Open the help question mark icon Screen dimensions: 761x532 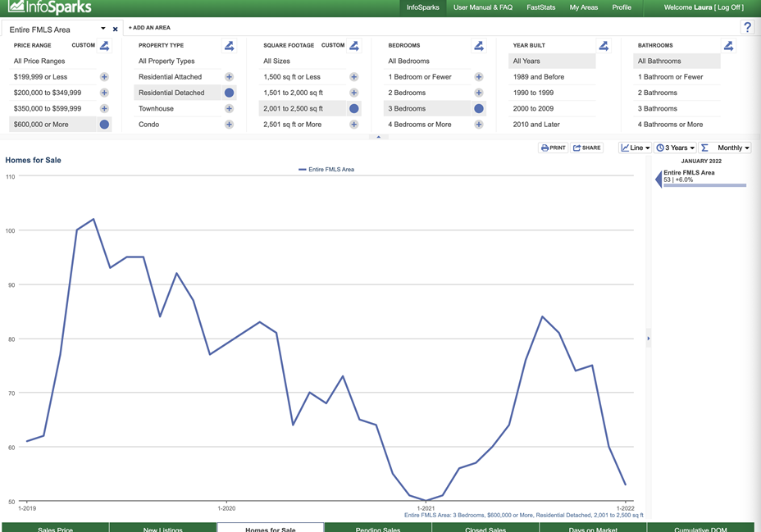pos(747,28)
